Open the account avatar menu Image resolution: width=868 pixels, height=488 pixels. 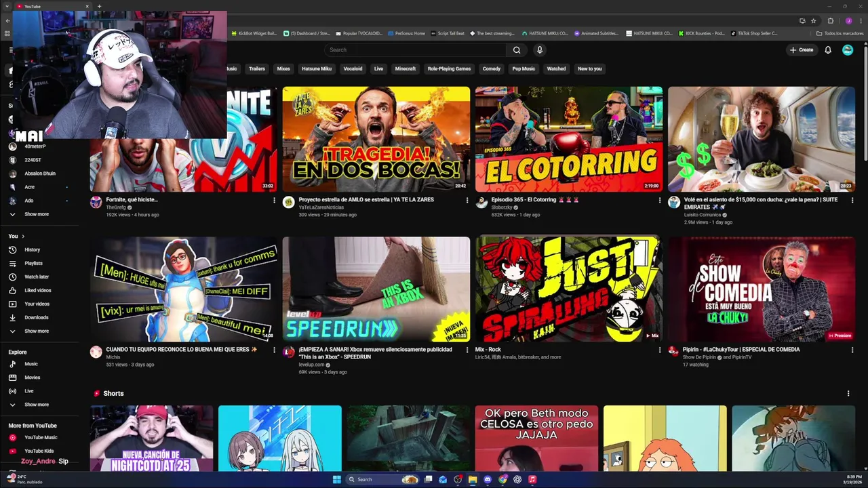click(x=848, y=49)
